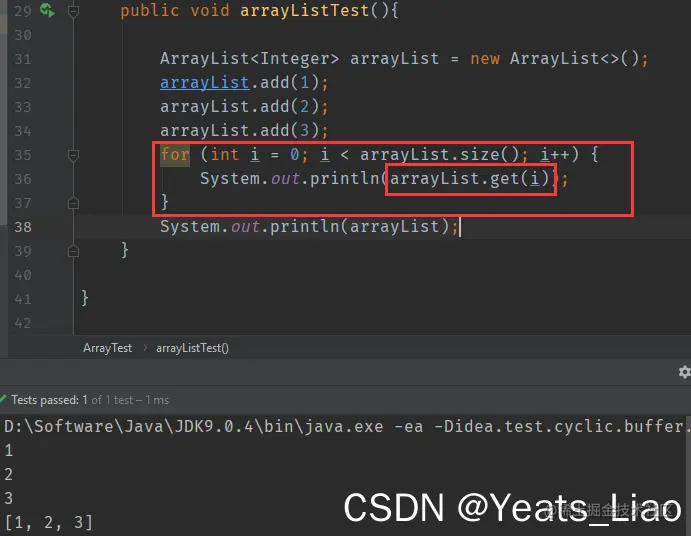Click the fold end marker on line 37

pyautogui.click(x=74, y=203)
